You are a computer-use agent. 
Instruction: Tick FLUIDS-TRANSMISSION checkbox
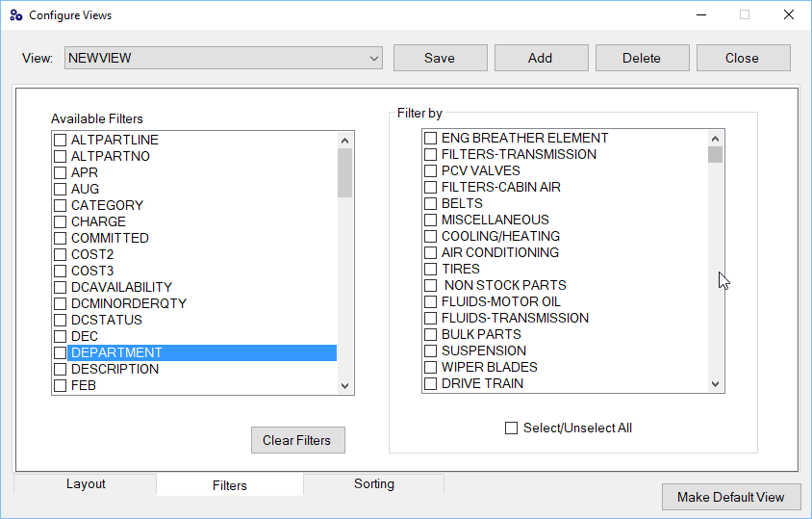[430, 319]
